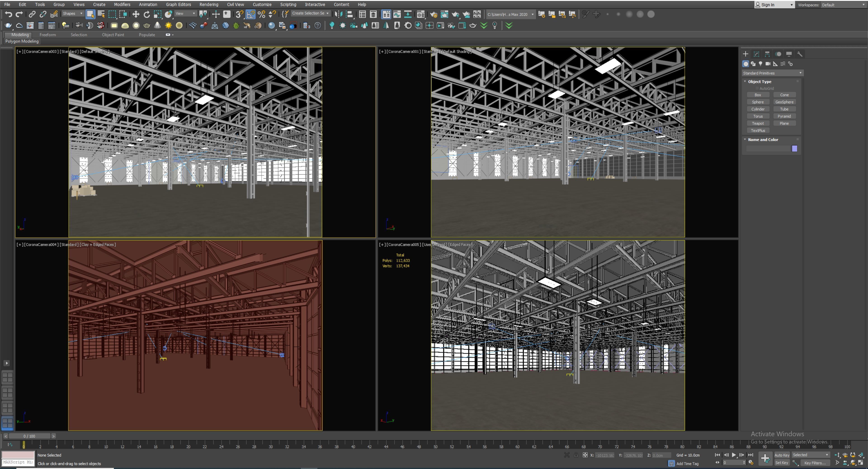Toggle the Window/Crossing selection mode
This screenshot has height=469, width=868.
pos(123,14)
